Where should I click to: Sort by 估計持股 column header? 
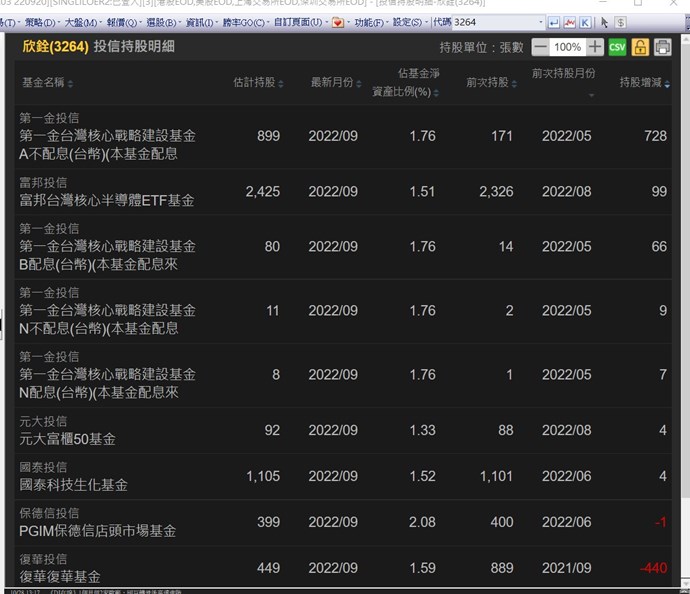click(x=256, y=83)
